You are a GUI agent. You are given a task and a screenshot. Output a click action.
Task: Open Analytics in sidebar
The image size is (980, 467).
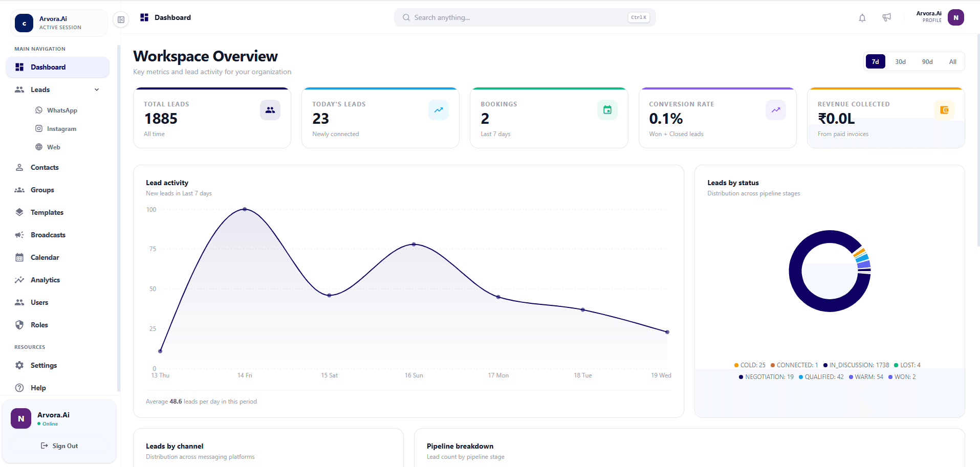click(57, 280)
